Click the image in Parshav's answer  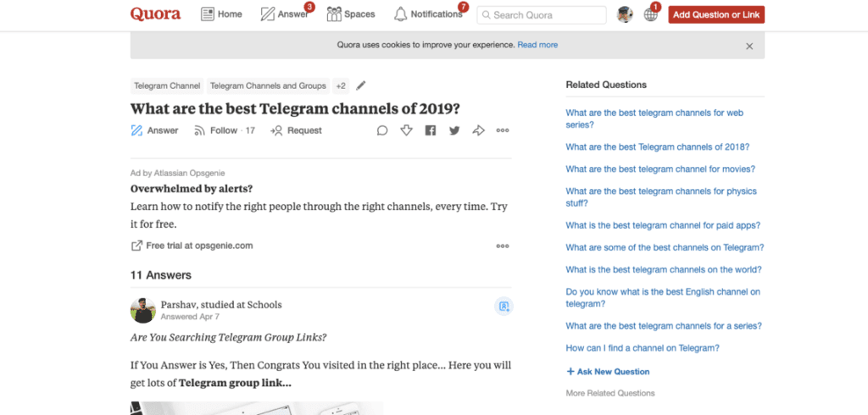(x=257, y=408)
